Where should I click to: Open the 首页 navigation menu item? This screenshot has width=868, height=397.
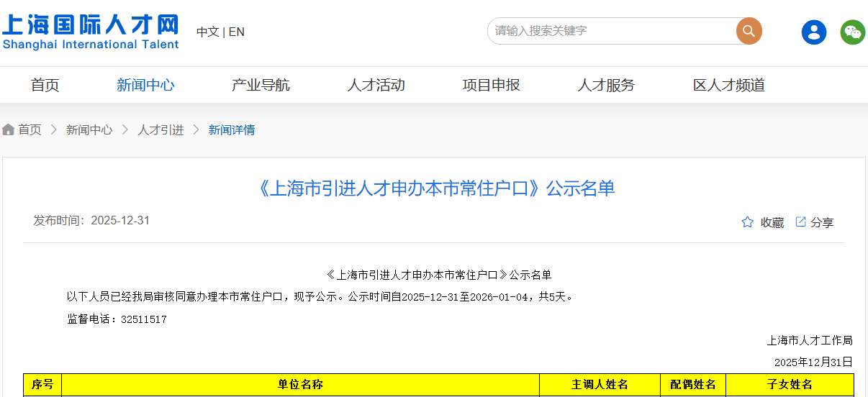[45, 85]
